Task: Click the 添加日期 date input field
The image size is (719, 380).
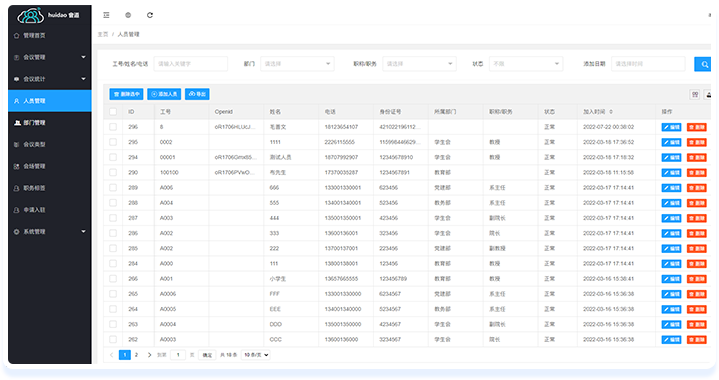Action: 648,64
